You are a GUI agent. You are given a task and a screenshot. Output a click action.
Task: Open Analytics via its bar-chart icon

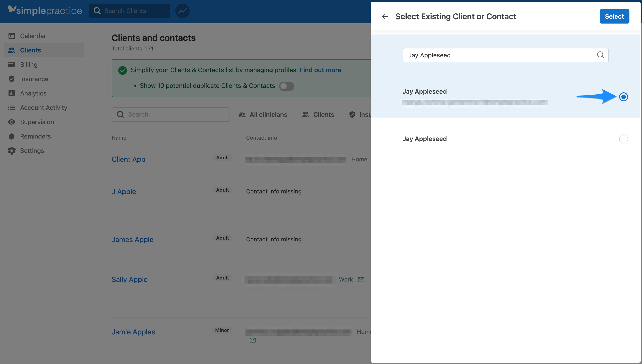pos(11,93)
